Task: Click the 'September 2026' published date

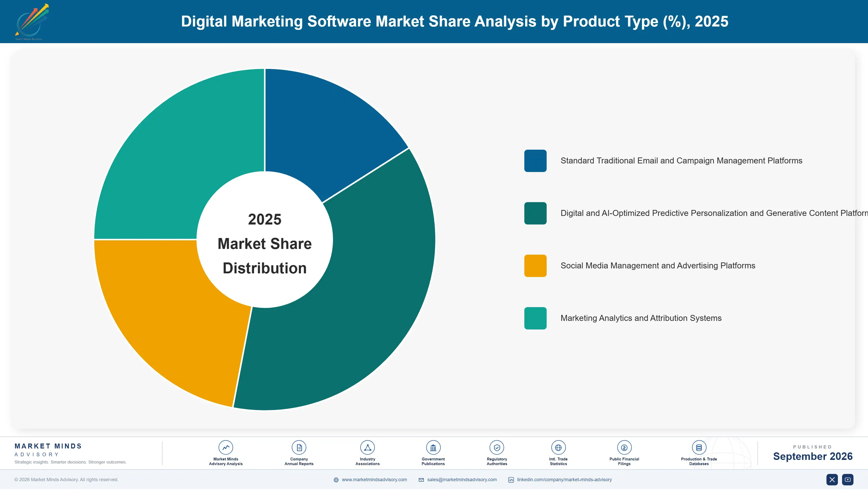Action: pos(813,456)
